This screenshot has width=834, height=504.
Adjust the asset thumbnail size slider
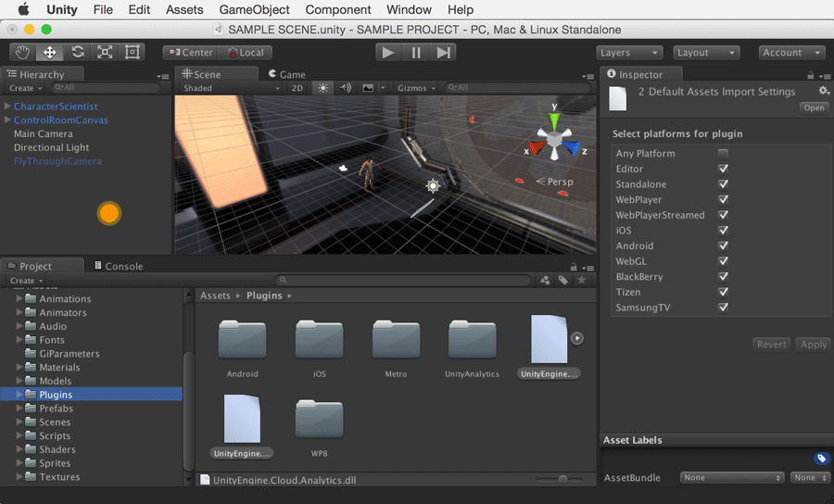point(562,479)
